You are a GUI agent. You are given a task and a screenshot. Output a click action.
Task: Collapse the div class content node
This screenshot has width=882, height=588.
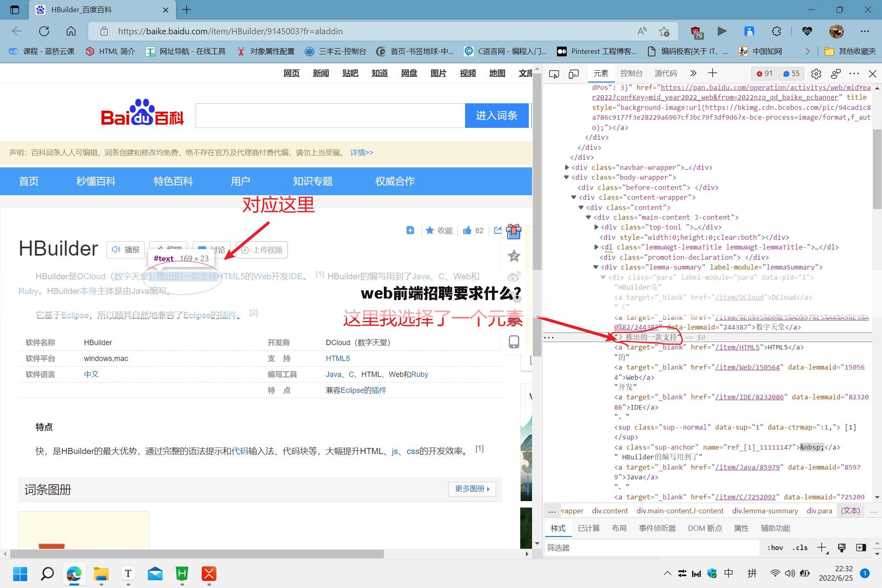click(581, 207)
